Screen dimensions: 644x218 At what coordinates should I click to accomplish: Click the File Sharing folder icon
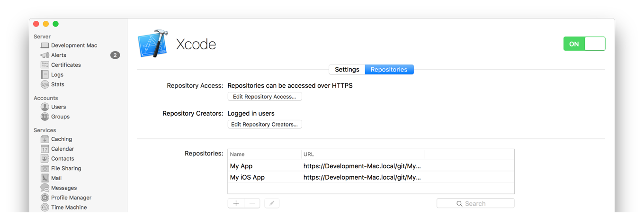coord(45,168)
